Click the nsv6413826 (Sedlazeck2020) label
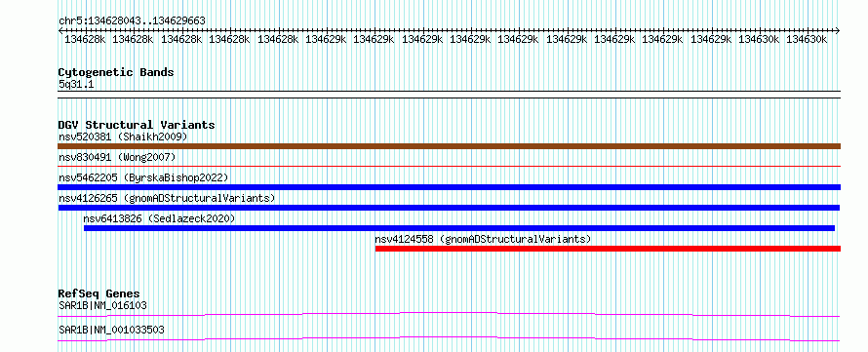868x352 pixels. pyautogui.click(x=159, y=218)
